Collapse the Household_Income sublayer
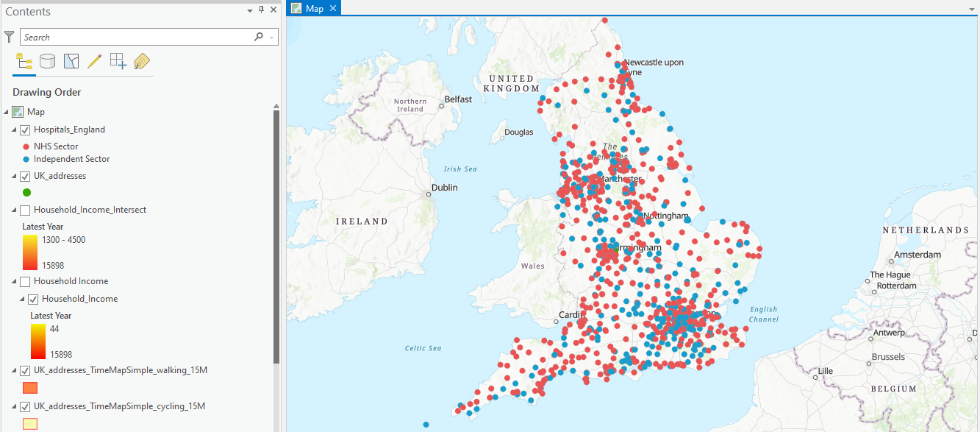 pos(23,300)
